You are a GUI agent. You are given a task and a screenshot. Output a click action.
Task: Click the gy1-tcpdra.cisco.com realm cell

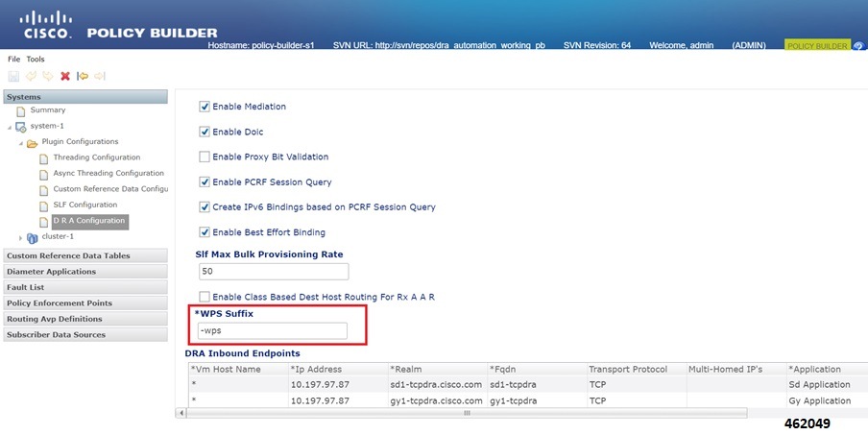click(x=436, y=400)
